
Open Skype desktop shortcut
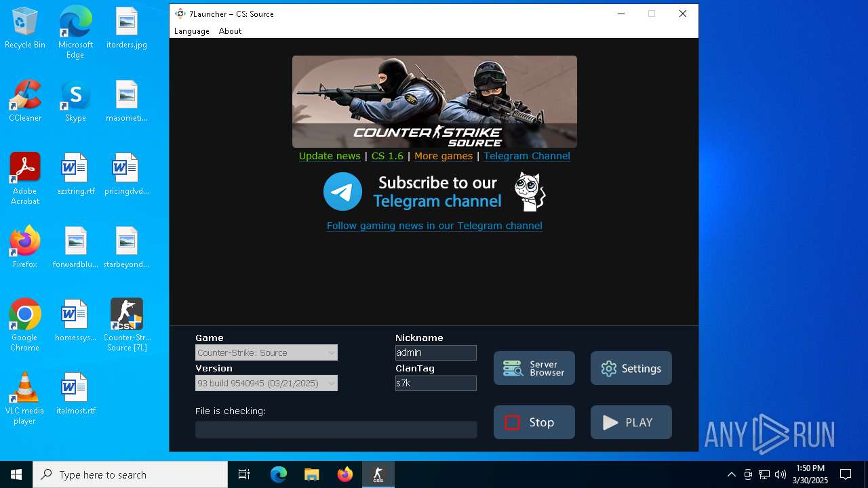click(x=75, y=102)
